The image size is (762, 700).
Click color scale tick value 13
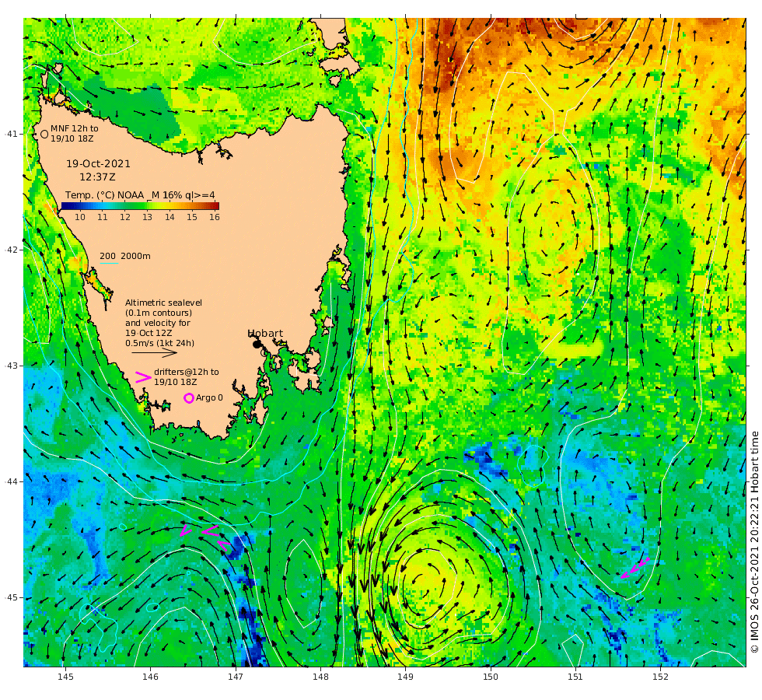[x=147, y=217]
